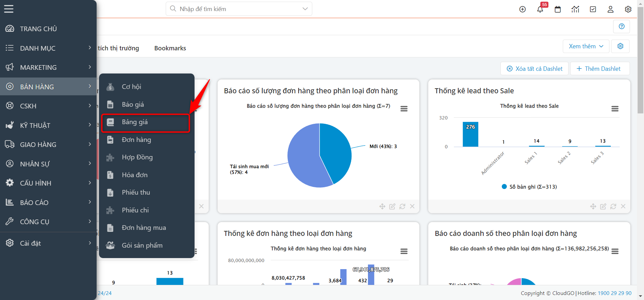The image size is (644, 300).
Task: Expand the BÁO CÁO sidebar menu
Action: pos(48,202)
